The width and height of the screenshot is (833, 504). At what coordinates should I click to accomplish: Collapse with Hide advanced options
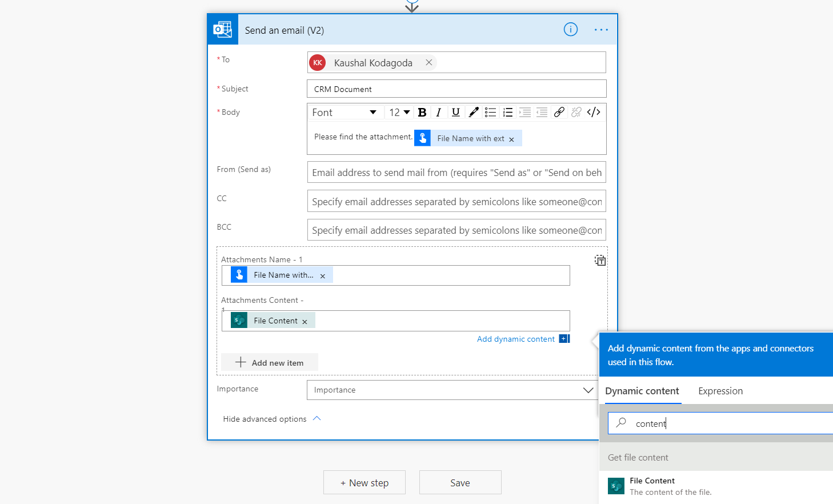pos(272,419)
